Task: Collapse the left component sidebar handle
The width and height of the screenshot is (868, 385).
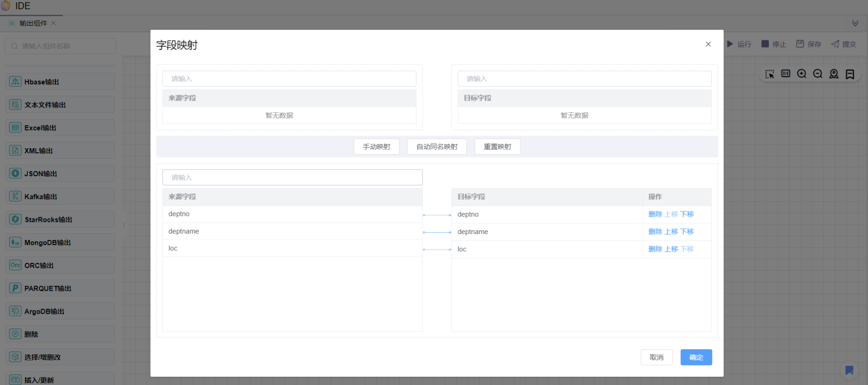Action: point(124,225)
